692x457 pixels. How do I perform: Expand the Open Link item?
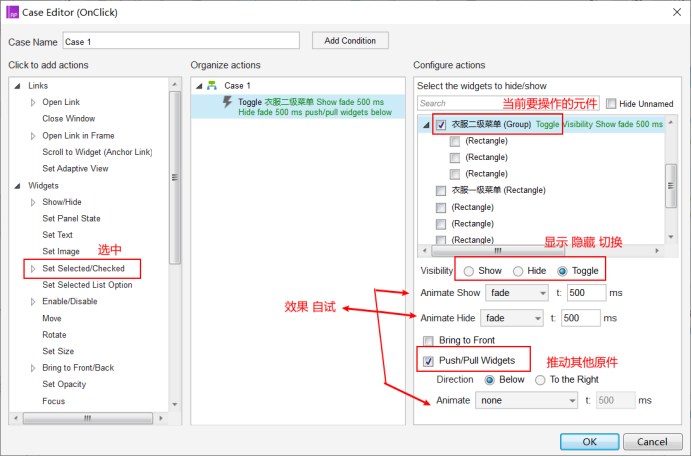click(x=33, y=102)
